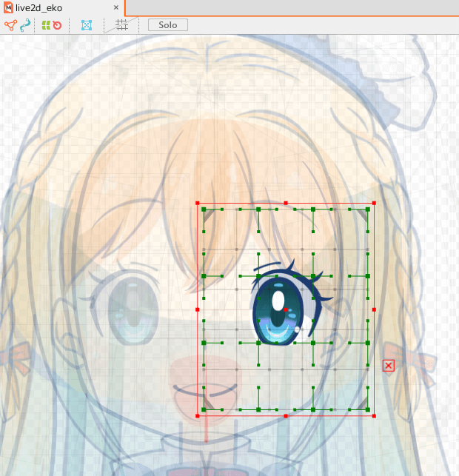Select bottom-right green warp deformer corner point
This screenshot has width=459, height=476.
368,410
